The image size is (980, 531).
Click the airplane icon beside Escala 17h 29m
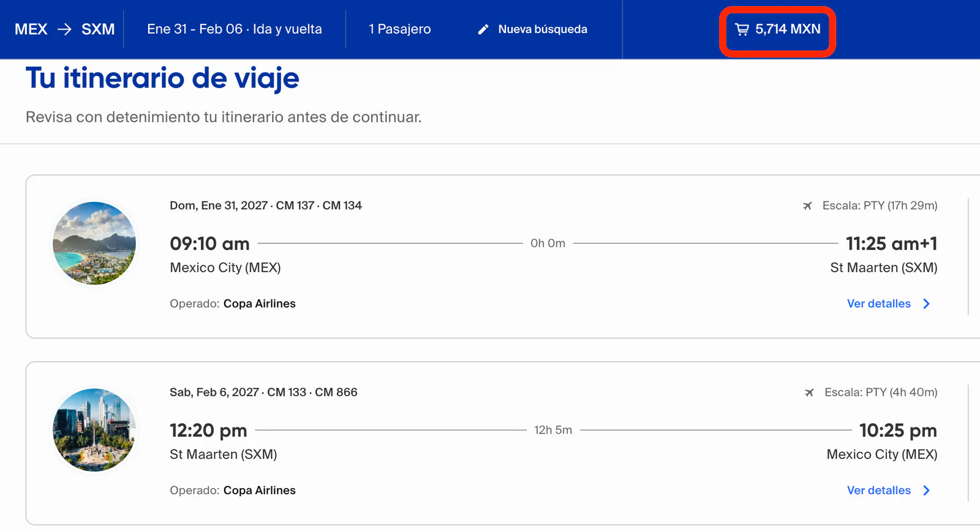tap(807, 206)
